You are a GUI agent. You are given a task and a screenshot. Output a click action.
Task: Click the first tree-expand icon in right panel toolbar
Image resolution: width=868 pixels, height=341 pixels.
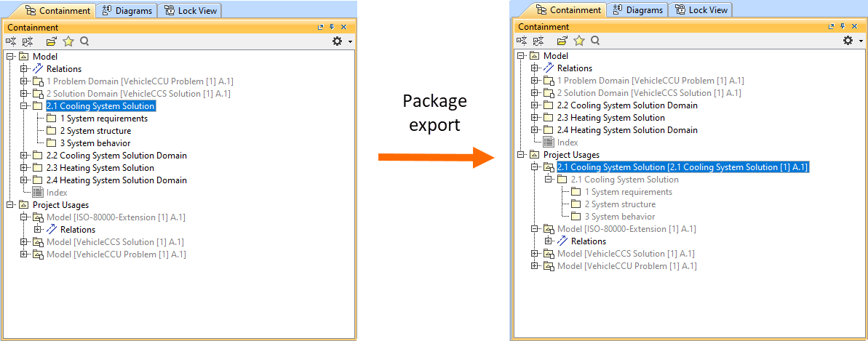pos(522,41)
